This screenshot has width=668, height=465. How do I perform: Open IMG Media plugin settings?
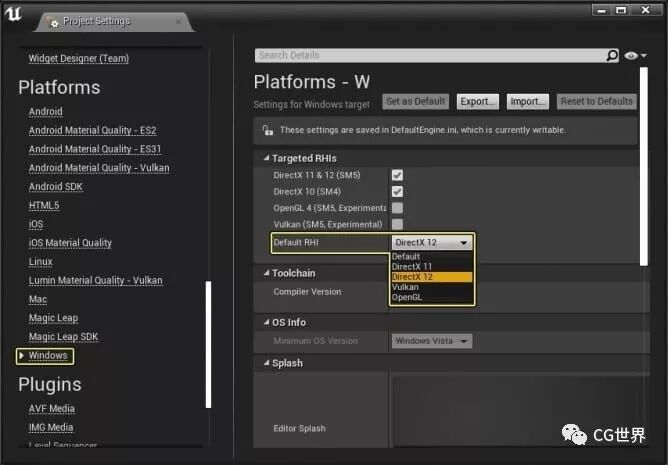coord(51,427)
